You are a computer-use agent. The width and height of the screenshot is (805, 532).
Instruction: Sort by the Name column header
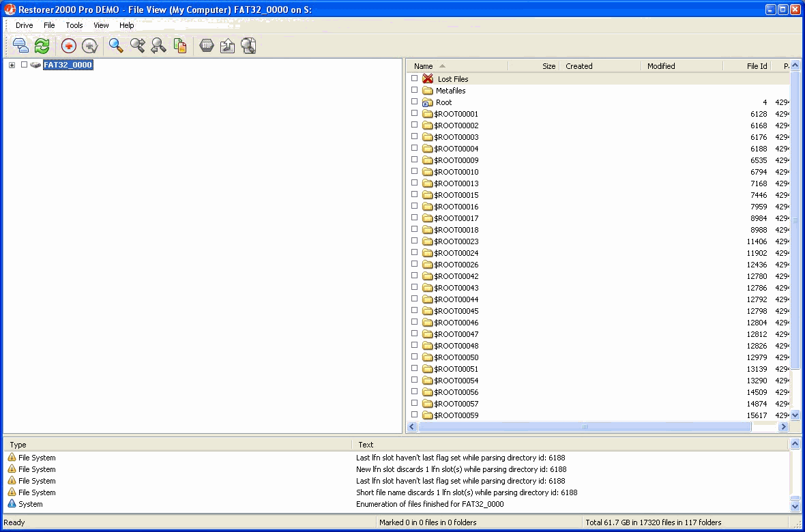coord(457,65)
